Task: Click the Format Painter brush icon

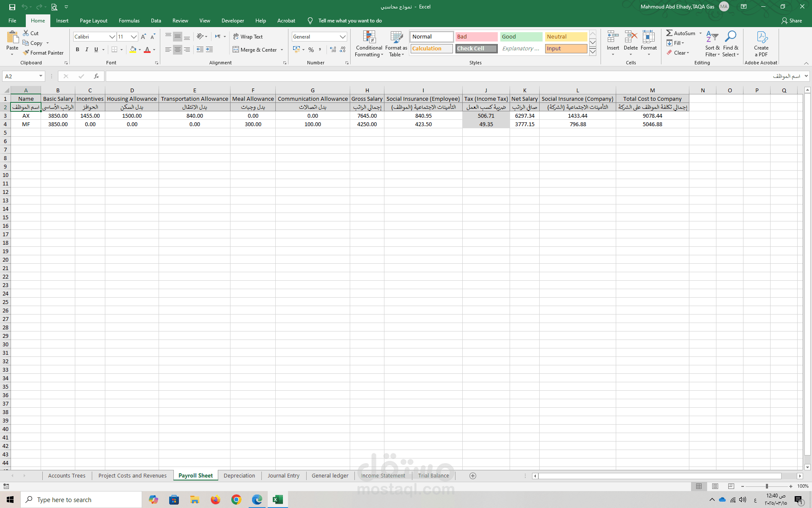Action: [26, 53]
